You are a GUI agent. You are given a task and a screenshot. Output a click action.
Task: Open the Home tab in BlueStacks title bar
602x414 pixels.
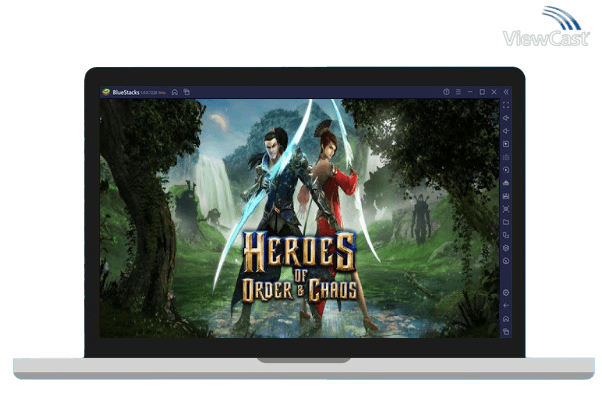175,92
